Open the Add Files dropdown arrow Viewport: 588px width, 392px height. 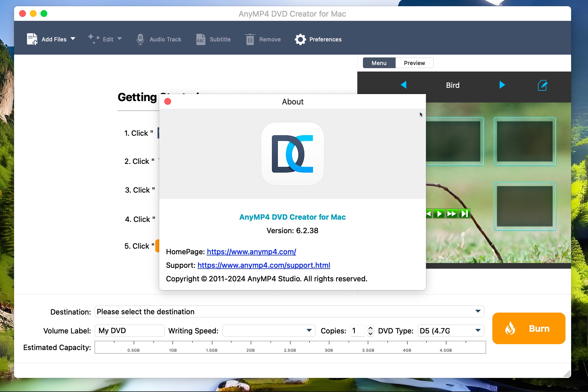(73, 39)
